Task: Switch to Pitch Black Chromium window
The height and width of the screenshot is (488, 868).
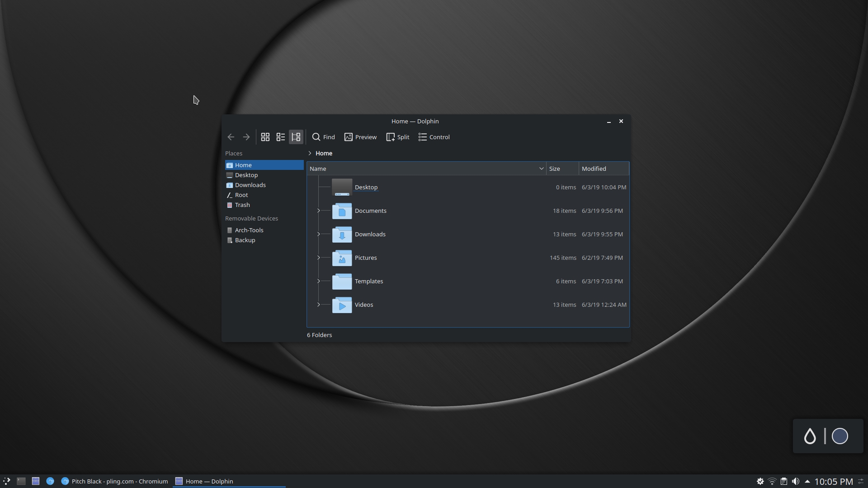Action: point(115,481)
